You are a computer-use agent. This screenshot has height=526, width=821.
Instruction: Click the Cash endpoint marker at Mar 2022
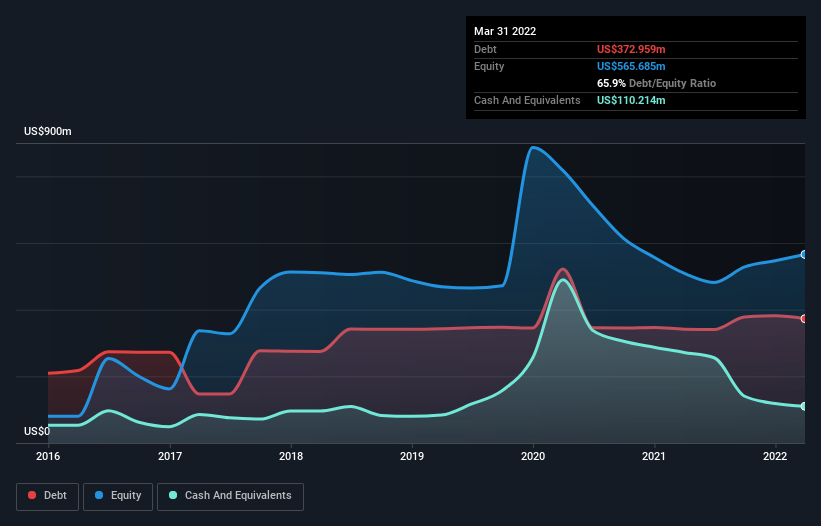[804, 406]
